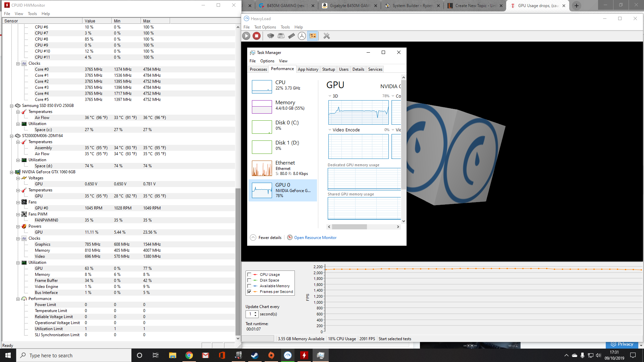Open HeavyLoad Test Options menu
The height and width of the screenshot is (362, 644).
(x=265, y=27)
